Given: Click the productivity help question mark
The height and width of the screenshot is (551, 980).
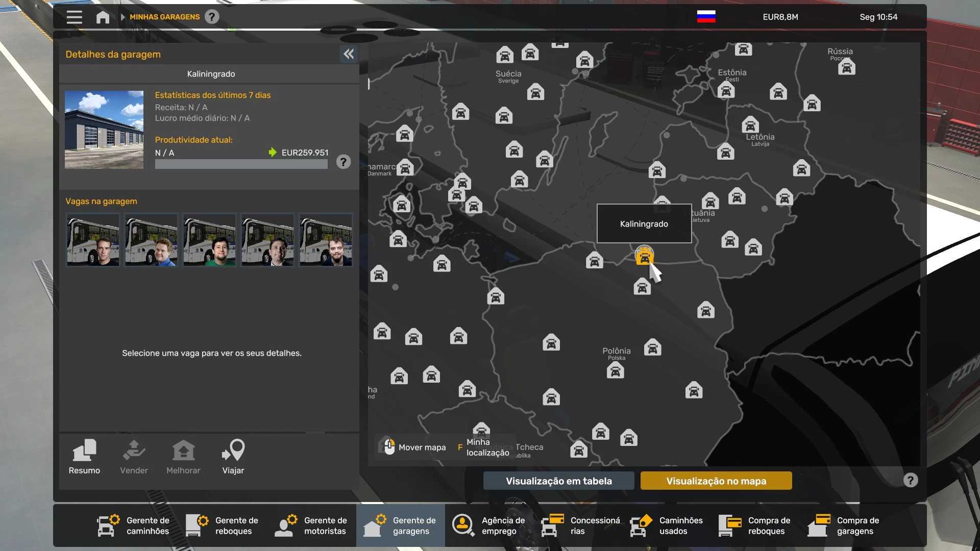Looking at the screenshot, I should [x=344, y=162].
